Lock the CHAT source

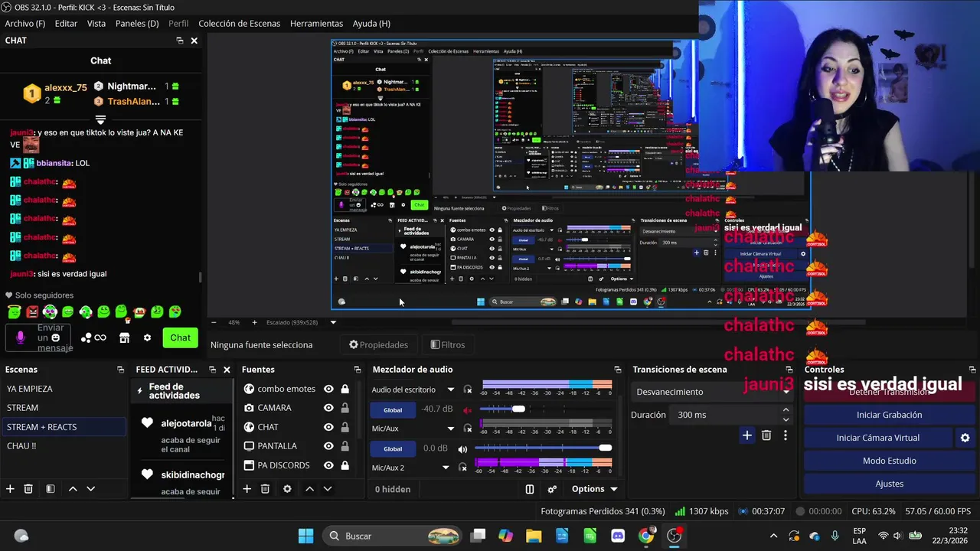pos(345,427)
